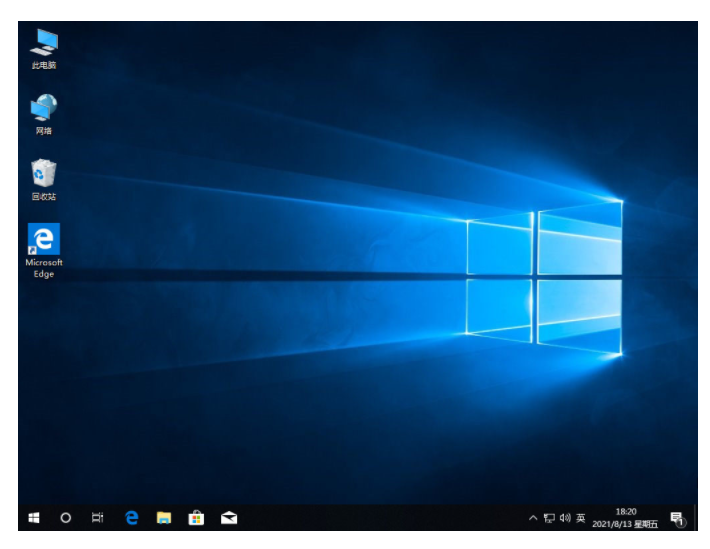The height and width of the screenshot is (549, 710).
Task: Open the Mail app from the taskbar
Action: click(229, 517)
